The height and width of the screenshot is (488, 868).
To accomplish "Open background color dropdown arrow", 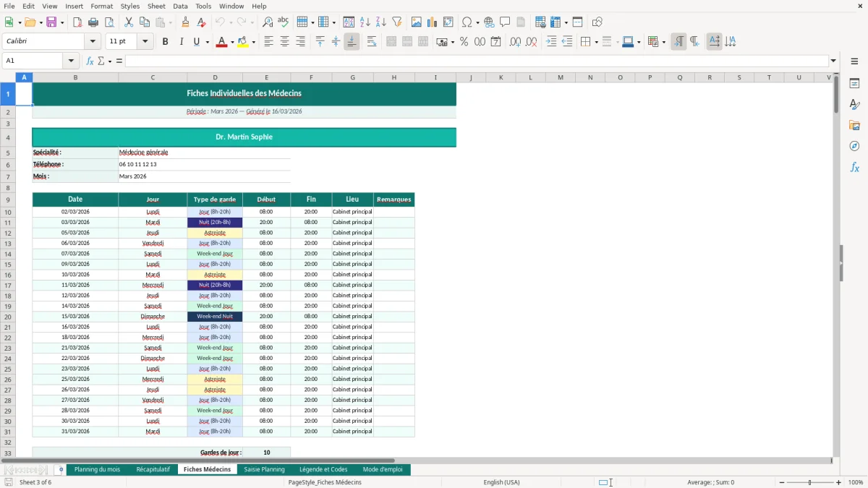I will (x=253, y=42).
